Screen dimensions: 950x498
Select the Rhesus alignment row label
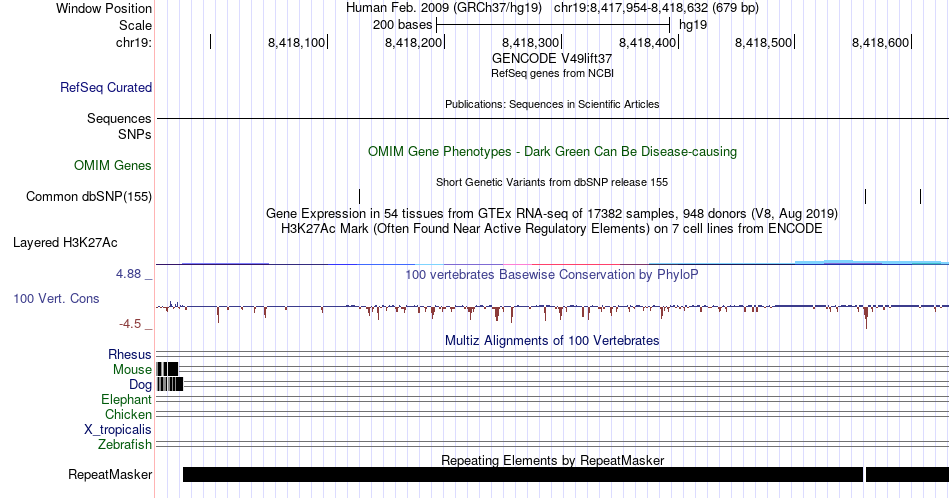tap(129, 354)
